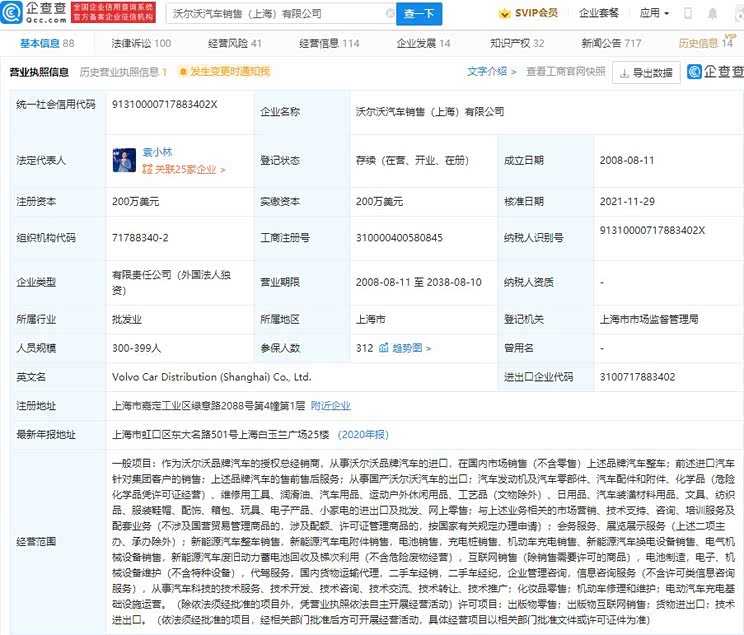Open 企业套餐 in the header
This screenshot has width=744, height=635.
[599, 13]
